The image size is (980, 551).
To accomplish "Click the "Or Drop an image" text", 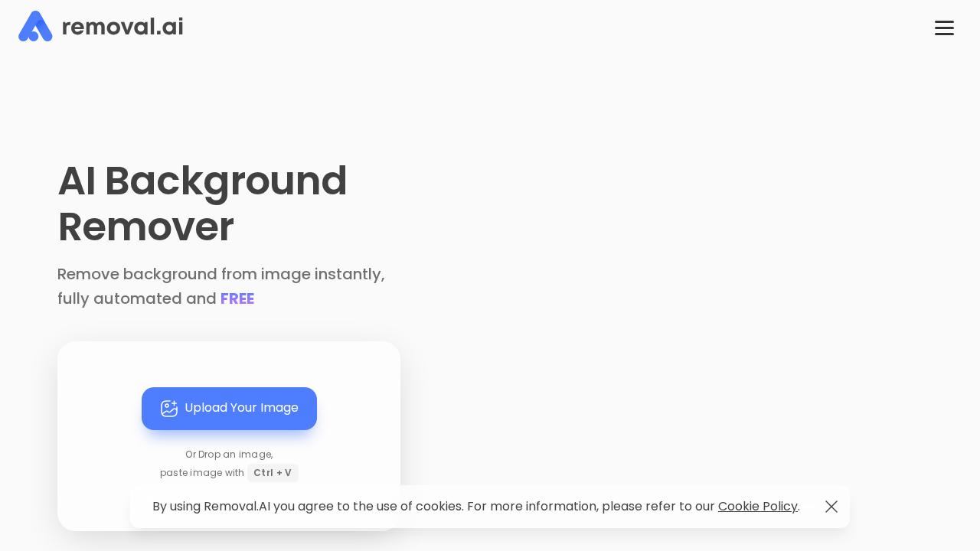I will pos(229,455).
